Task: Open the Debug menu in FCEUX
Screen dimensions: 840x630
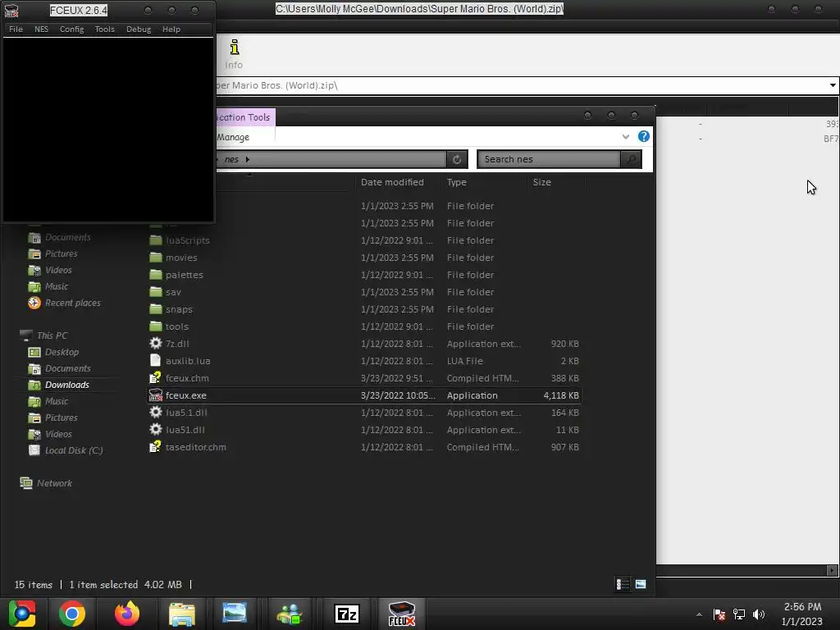Action: (x=139, y=29)
